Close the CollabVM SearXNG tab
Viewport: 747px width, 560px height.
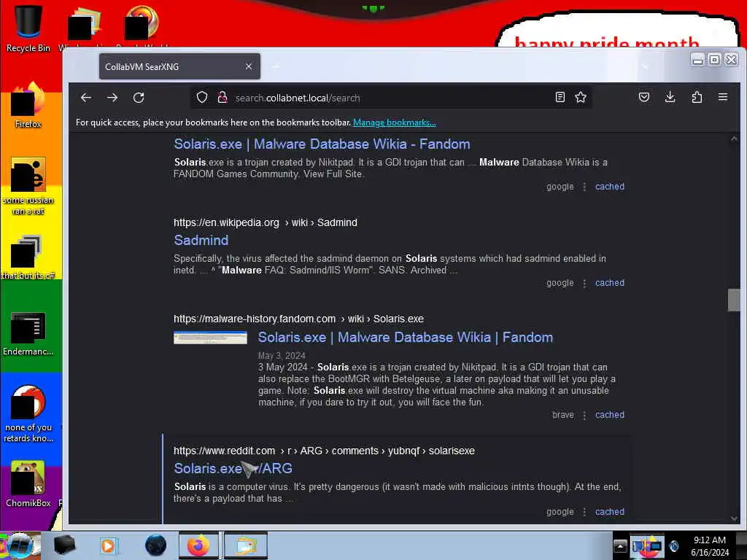tap(249, 66)
